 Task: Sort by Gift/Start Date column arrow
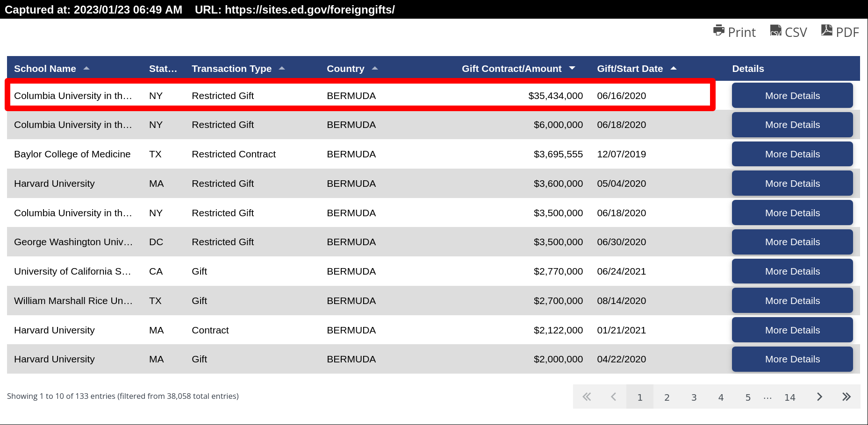[674, 69]
